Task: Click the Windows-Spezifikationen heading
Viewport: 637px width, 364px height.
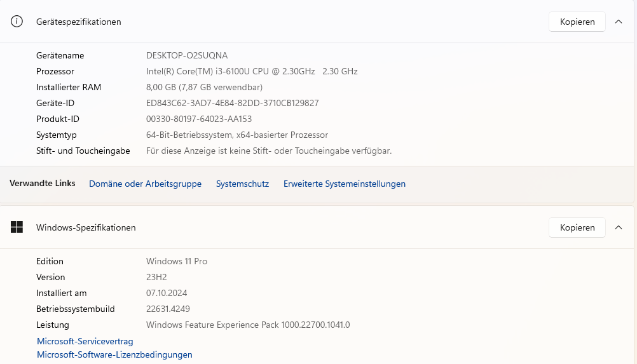Action: click(x=86, y=227)
